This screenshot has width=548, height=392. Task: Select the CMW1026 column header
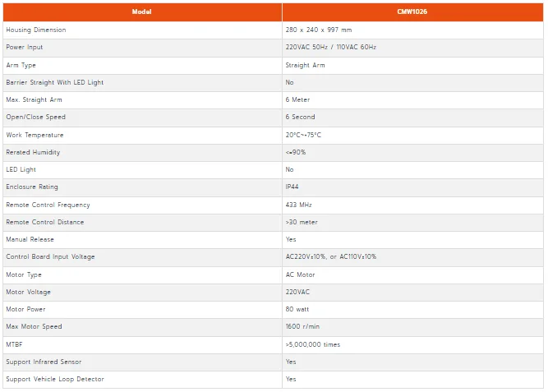(x=412, y=12)
